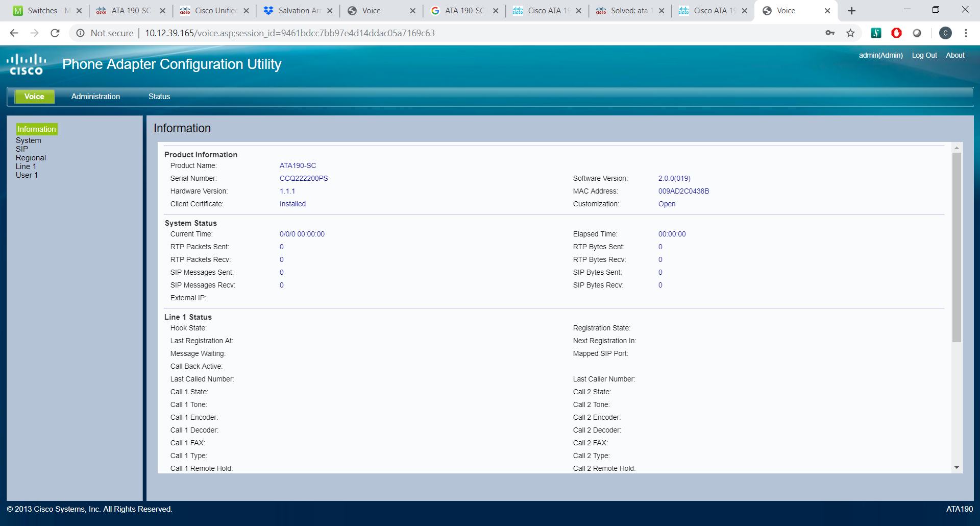Image resolution: width=980 pixels, height=526 pixels.
Task: Click the Customization Open value
Action: tap(667, 204)
